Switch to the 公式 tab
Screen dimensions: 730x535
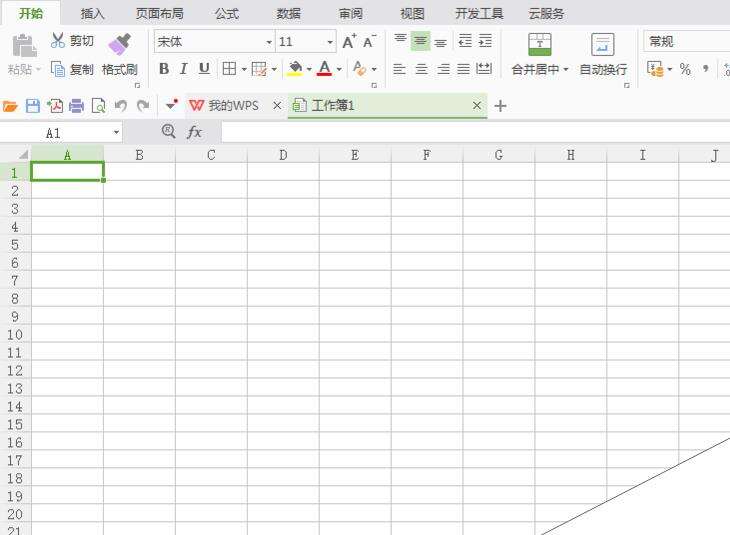coord(227,14)
